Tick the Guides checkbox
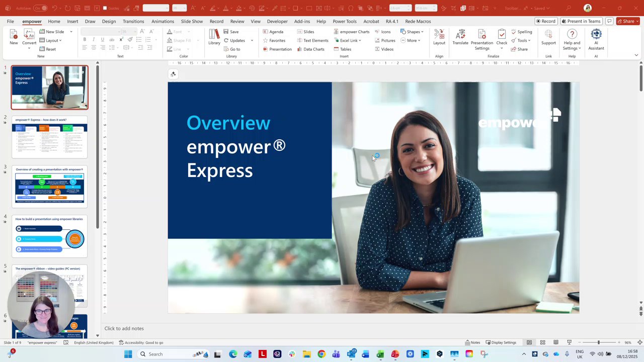Image resolution: width=644 pixels, height=362 pixels. click(105, 8)
